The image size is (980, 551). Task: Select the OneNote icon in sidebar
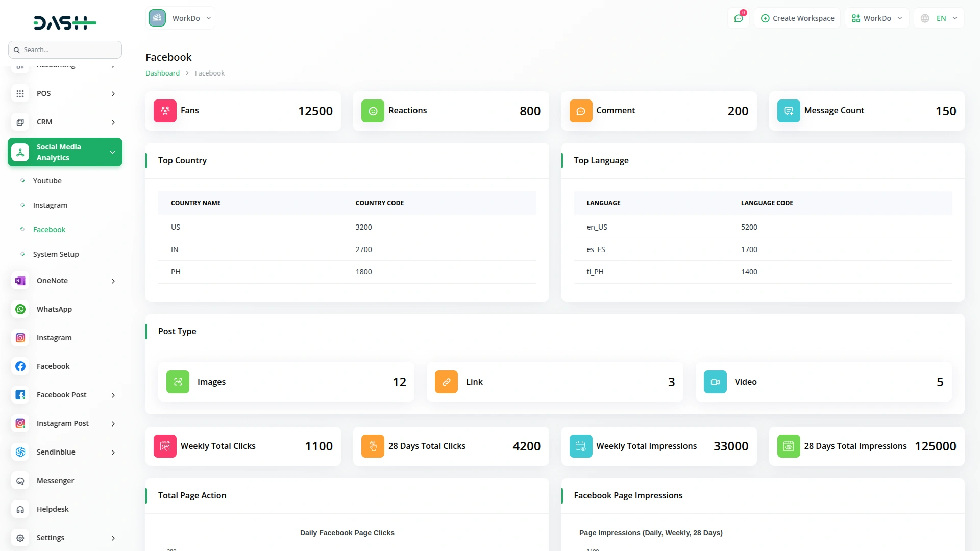click(x=20, y=281)
